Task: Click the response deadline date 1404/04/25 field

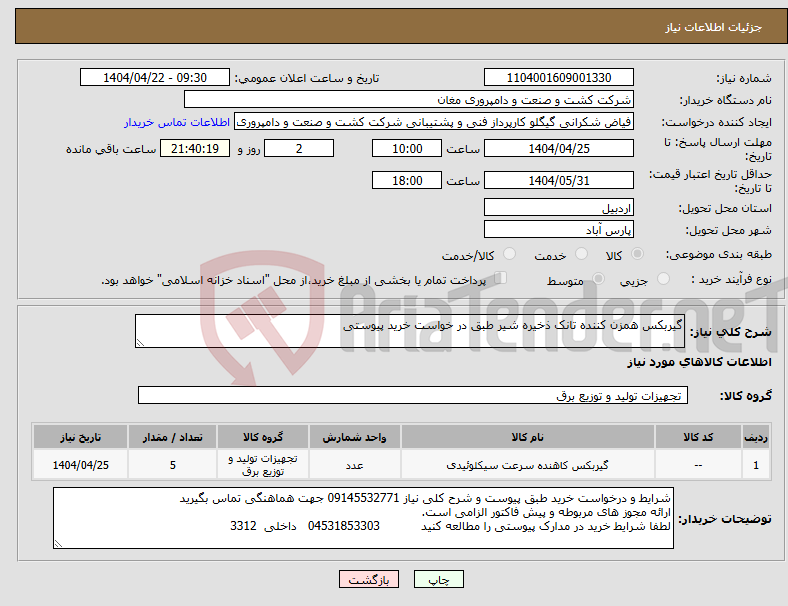Action: point(559,149)
